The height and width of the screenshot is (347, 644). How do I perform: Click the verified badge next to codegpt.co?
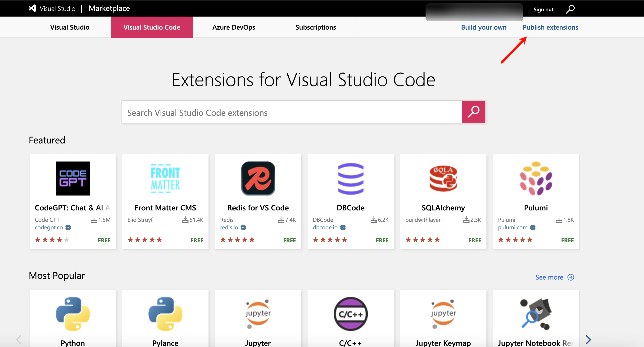pos(68,227)
